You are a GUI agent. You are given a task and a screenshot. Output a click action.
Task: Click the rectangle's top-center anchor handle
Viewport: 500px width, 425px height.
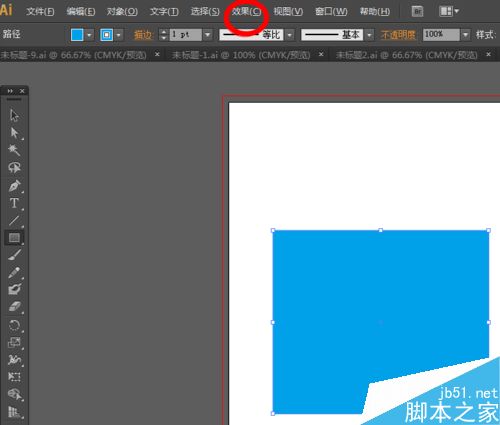click(x=381, y=230)
